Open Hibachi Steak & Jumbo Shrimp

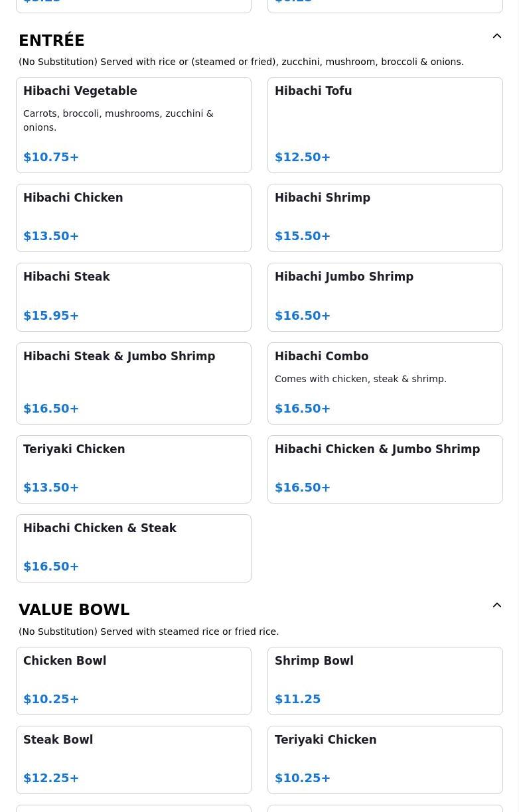133,383
